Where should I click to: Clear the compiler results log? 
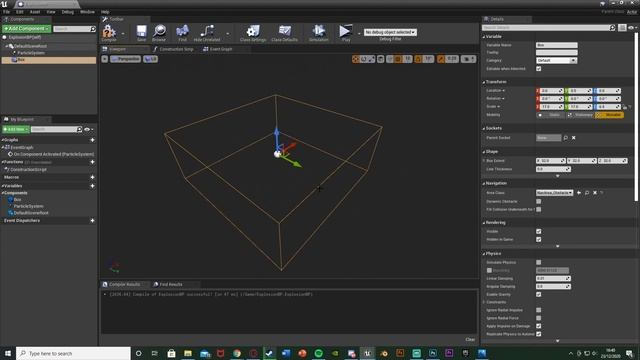(470, 340)
